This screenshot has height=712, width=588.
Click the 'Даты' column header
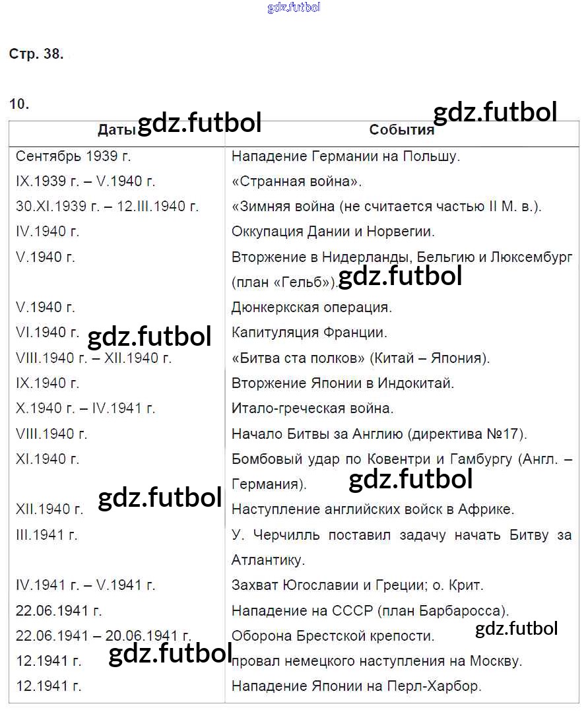(117, 130)
